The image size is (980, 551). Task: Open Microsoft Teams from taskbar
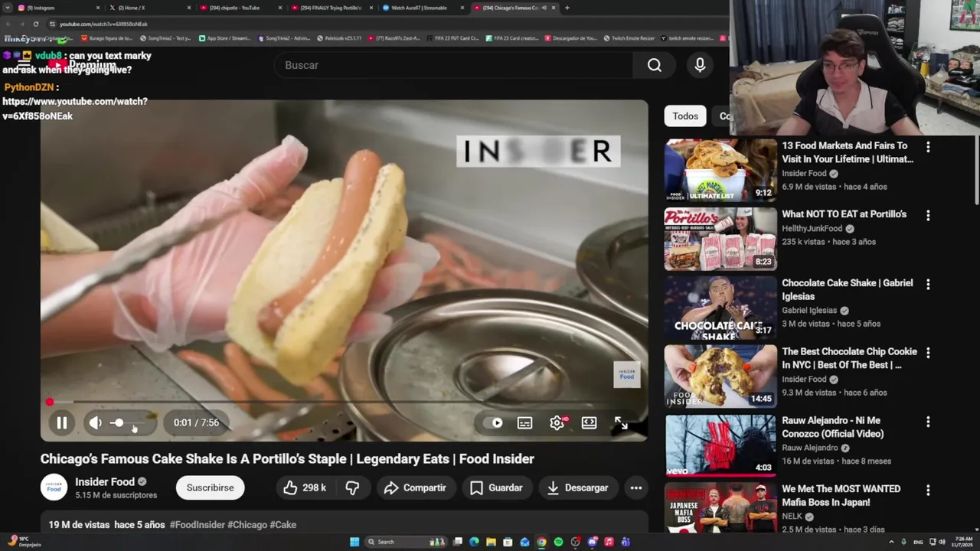(626, 542)
